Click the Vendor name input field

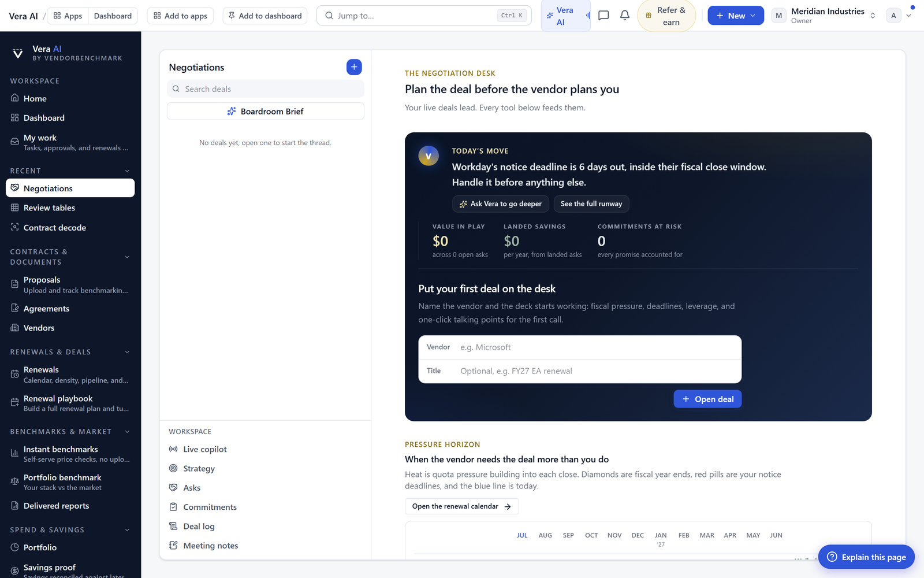[x=580, y=347]
